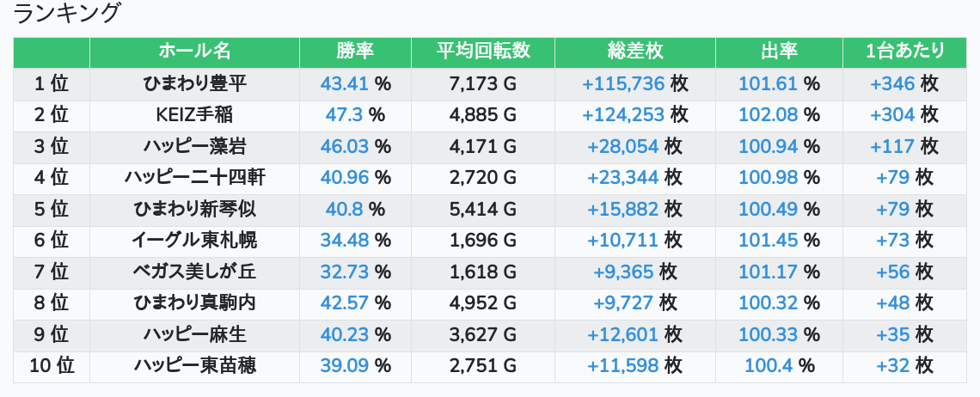Image resolution: width=980 pixels, height=397 pixels.
Task: Open the ひまわり新琴似 hall entry
Action: click(194, 209)
